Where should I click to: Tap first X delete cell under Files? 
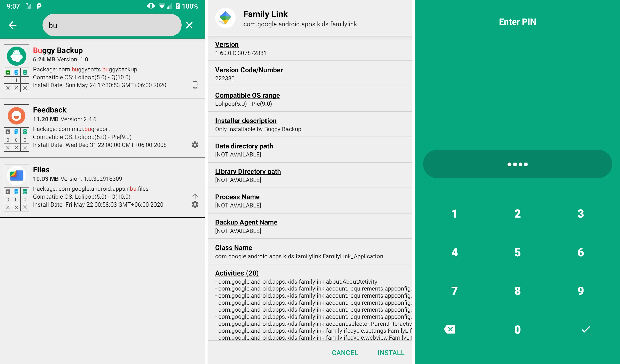(8, 207)
